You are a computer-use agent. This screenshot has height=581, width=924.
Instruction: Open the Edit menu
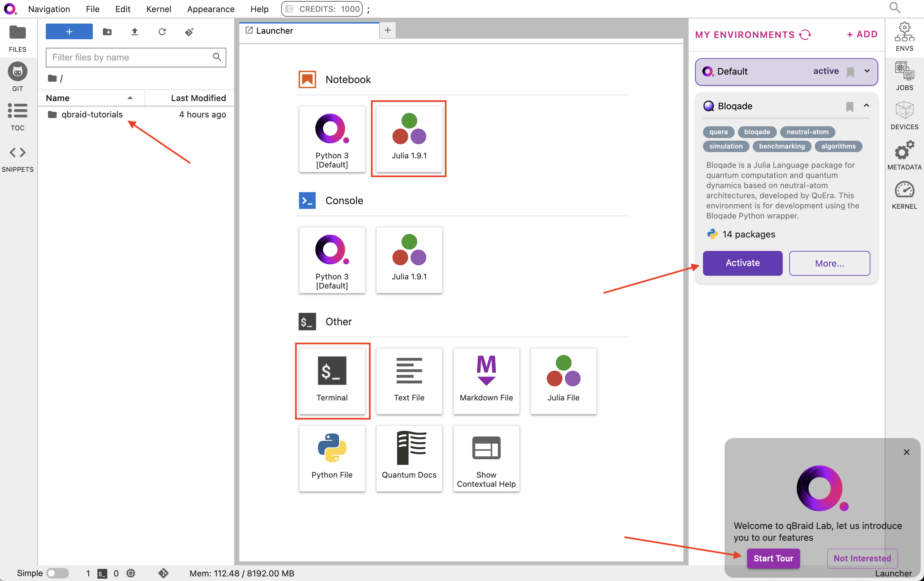click(123, 9)
